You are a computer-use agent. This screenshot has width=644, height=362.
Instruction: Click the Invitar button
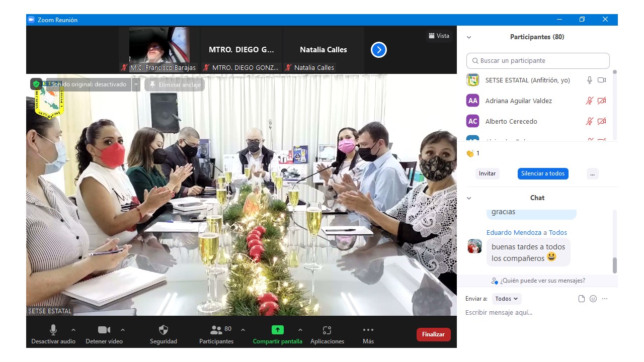tap(487, 173)
